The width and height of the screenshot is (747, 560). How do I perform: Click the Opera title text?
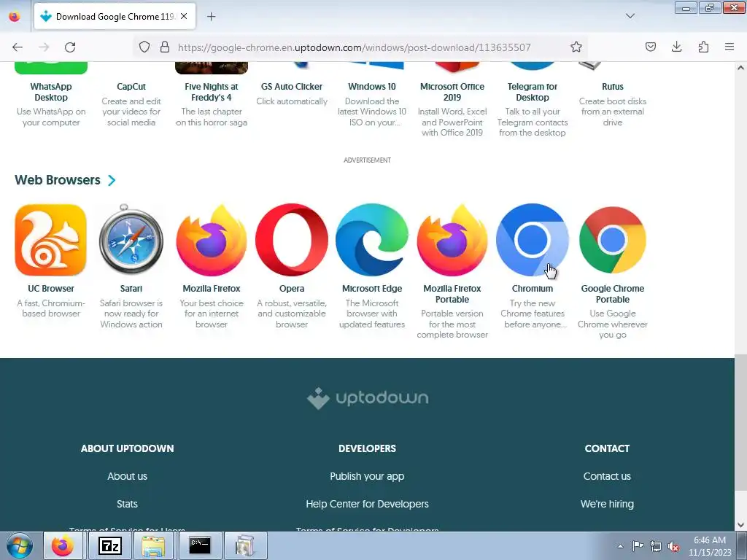click(292, 289)
